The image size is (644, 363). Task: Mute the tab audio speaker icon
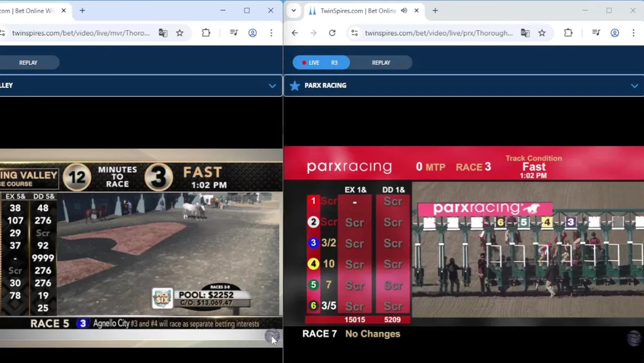click(x=404, y=11)
